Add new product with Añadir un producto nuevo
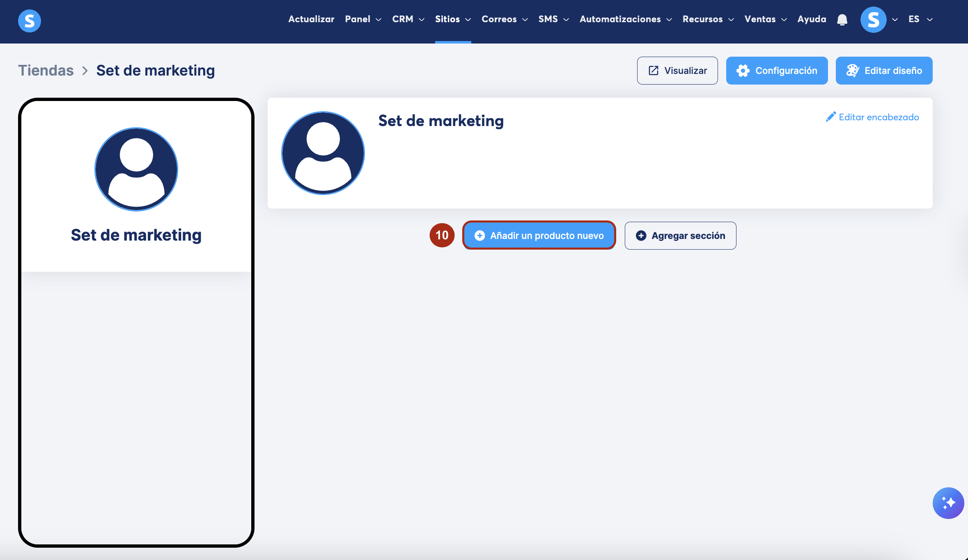968x560 pixels. [539, 236]
